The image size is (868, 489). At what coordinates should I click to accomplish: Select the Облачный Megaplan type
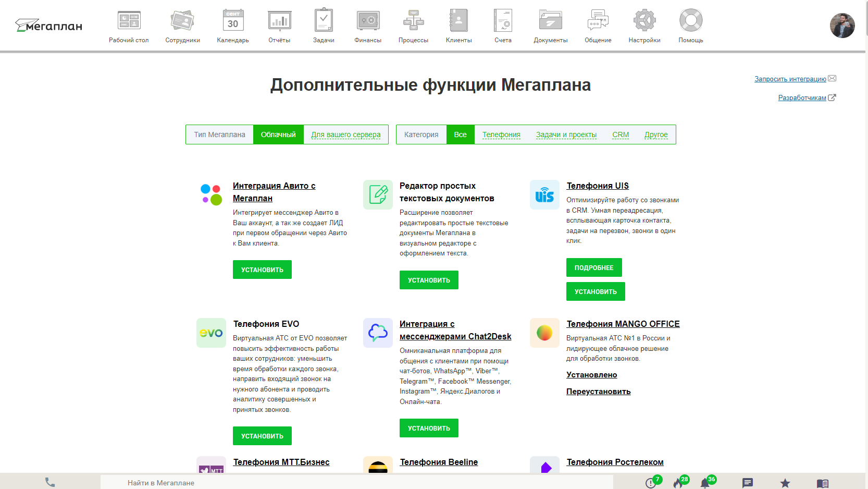pos(278,135)
